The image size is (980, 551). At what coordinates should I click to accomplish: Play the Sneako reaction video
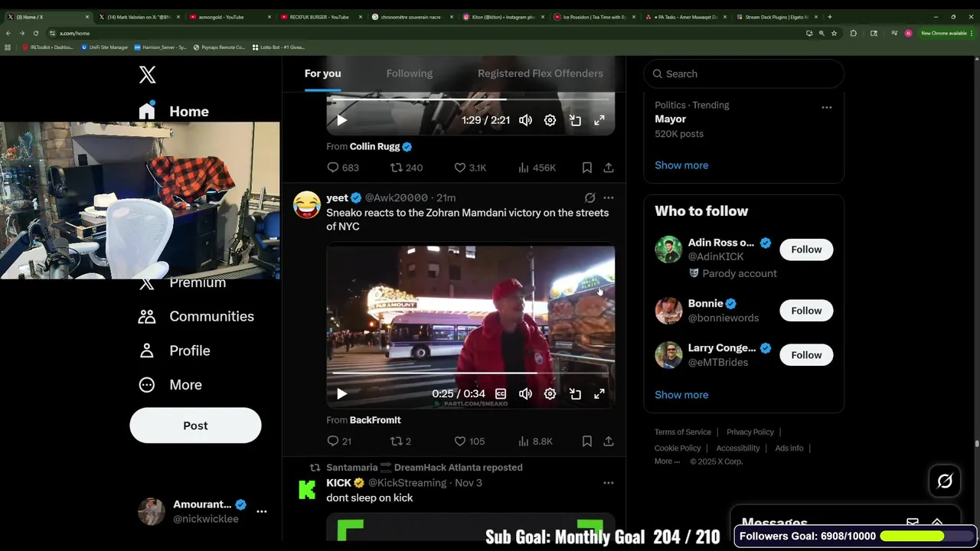point(341,394)
